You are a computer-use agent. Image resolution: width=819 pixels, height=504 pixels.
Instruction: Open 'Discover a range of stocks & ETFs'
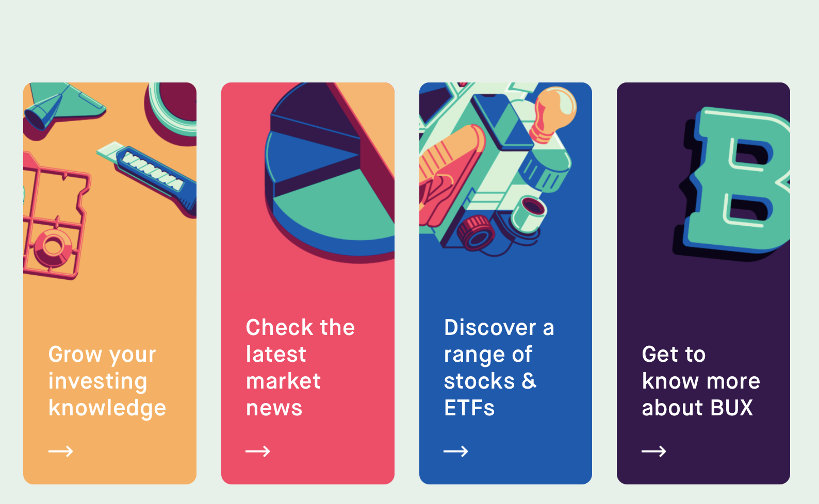point(499,367)
